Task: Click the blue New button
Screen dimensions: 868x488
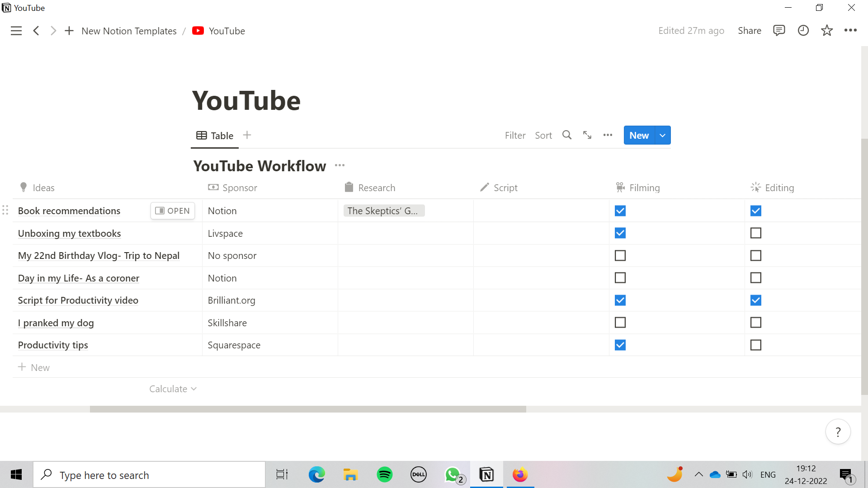Action: [x=638, y=135]
